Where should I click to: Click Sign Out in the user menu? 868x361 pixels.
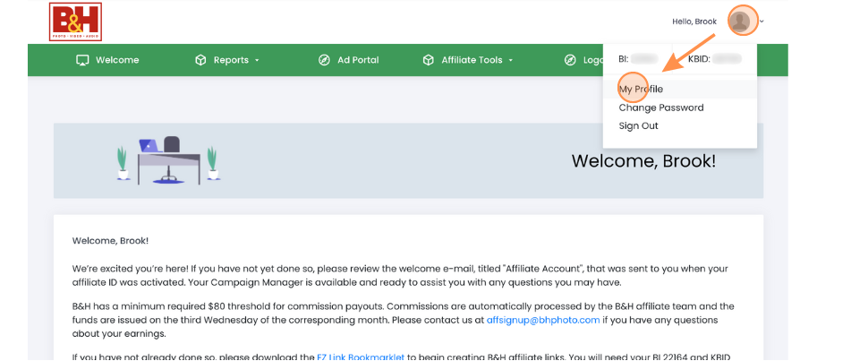click(x=639, y=125)
